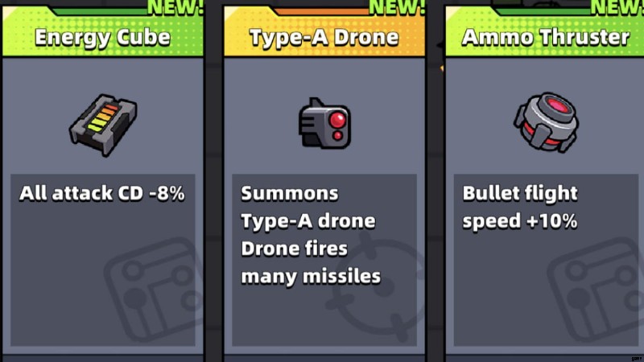
Task: Click the NEW! badge above Type-A Drone
Action: [397, 7]
